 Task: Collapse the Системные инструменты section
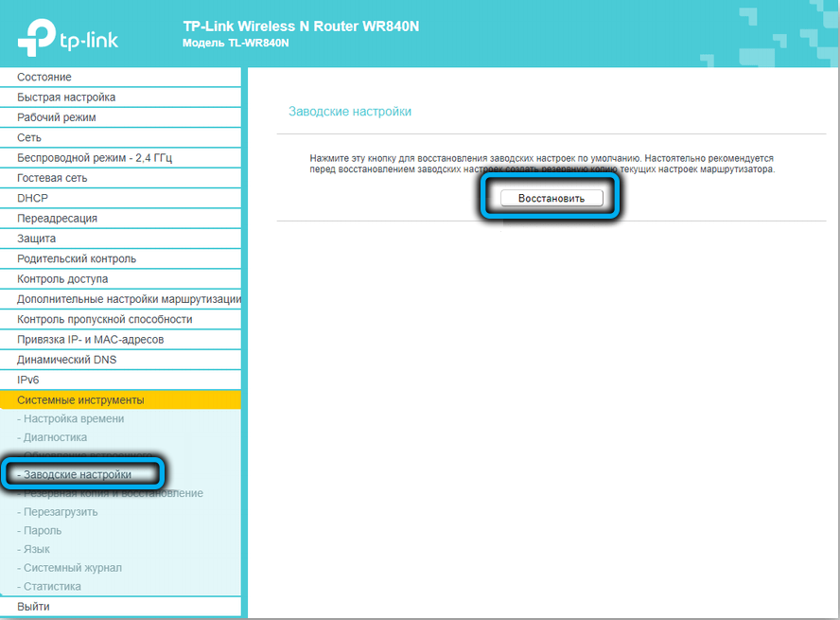80,400
